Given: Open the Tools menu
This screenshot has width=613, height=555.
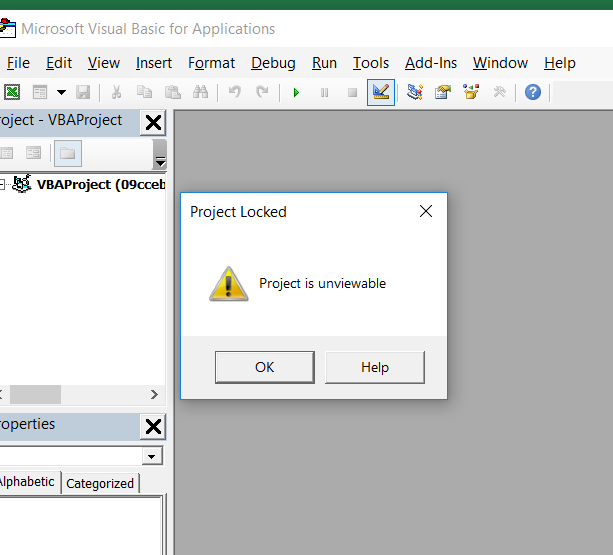Looking at the screenshot, I should coord(371,63).
